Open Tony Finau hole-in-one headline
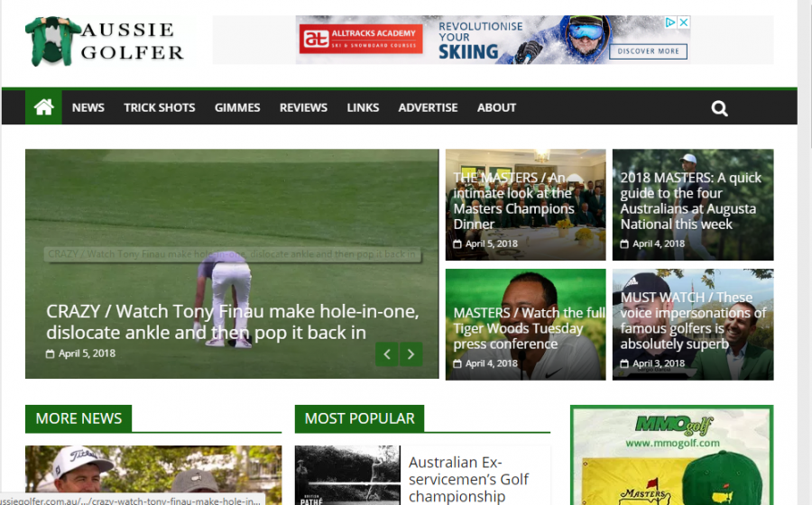Screen dimensions: 812x505 tap(233, 322)
